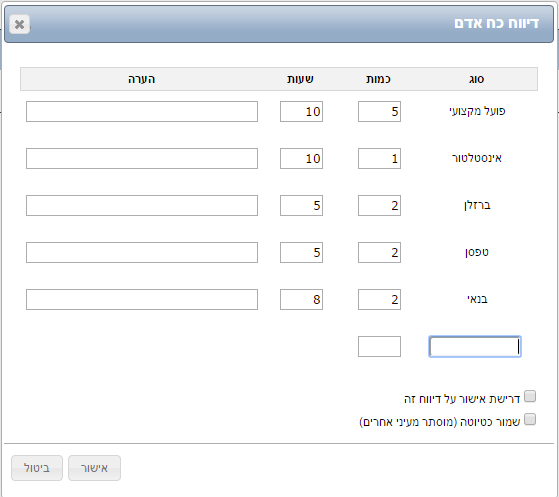Enable שמור כטיוטה draft checkbox

(x=530, y=419)
